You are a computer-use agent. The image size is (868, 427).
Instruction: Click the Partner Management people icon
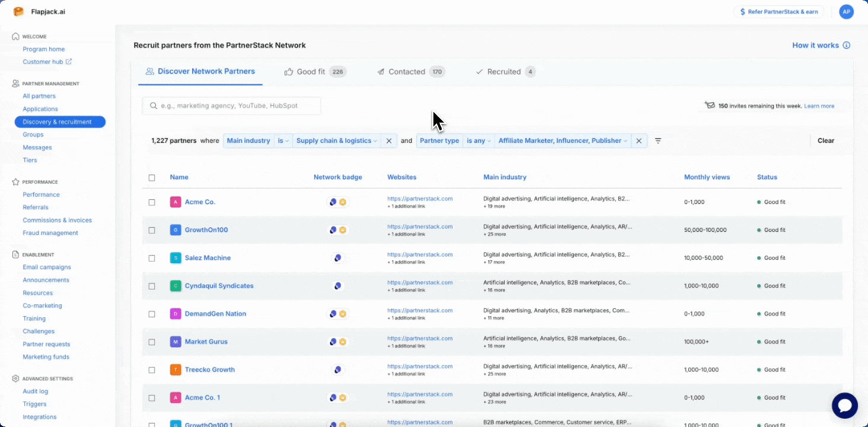point(16,84)
